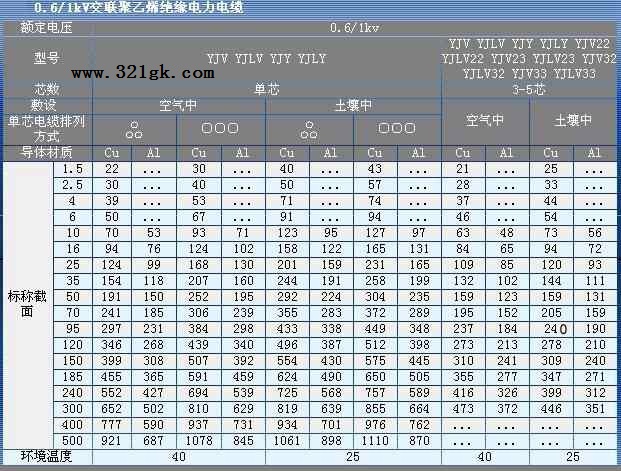Click the 单芯电缆排列方式 label
The height and width of the screenshot is (471, 621).
click(46, 129)
